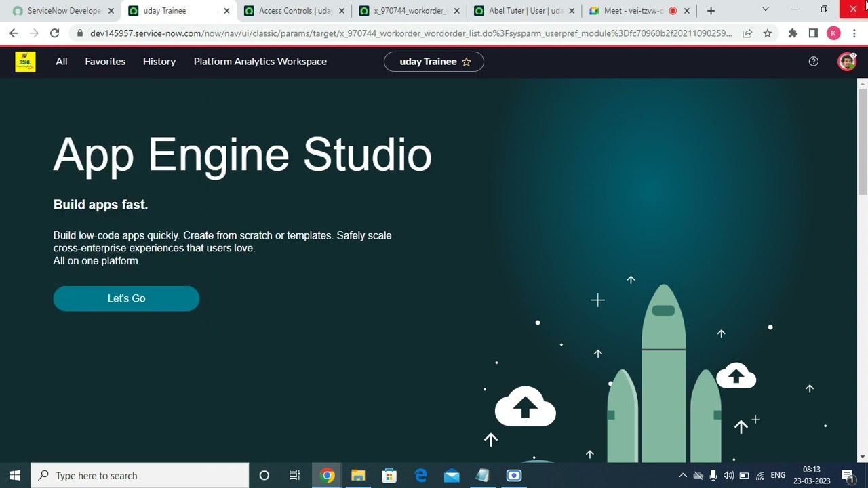Click the microphone tray icon
This screenshot has width=868, height=488.
coord(713,476)
